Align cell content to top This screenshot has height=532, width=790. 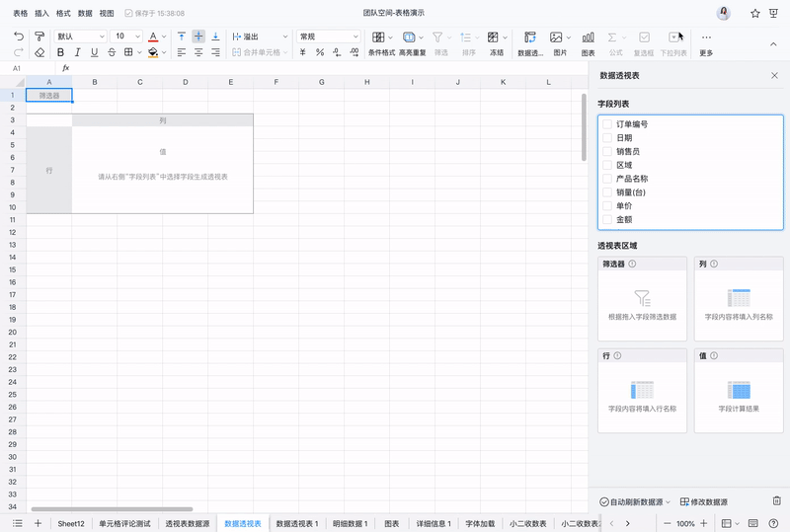(182, 37)
